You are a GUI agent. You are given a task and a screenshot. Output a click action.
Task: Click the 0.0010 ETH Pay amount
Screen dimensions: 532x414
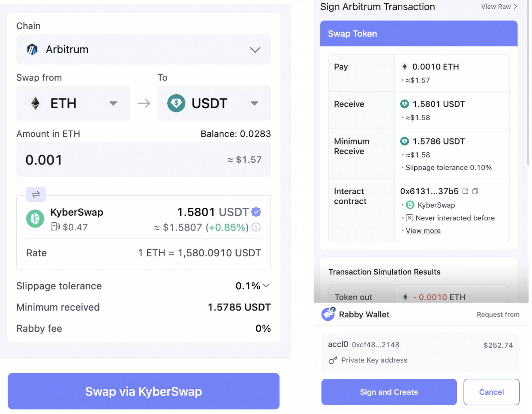coord(436,67)
